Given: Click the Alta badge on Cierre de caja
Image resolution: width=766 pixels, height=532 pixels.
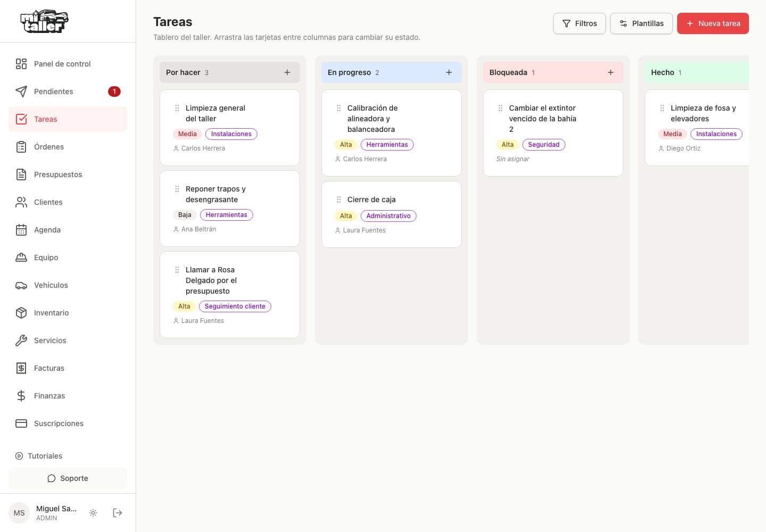Looking at the screenshot, I should pos(346,216).
